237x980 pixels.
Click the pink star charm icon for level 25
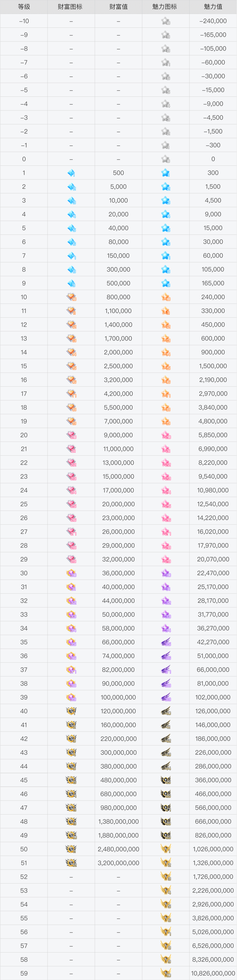pyautogui.click(x=165, y=504)
